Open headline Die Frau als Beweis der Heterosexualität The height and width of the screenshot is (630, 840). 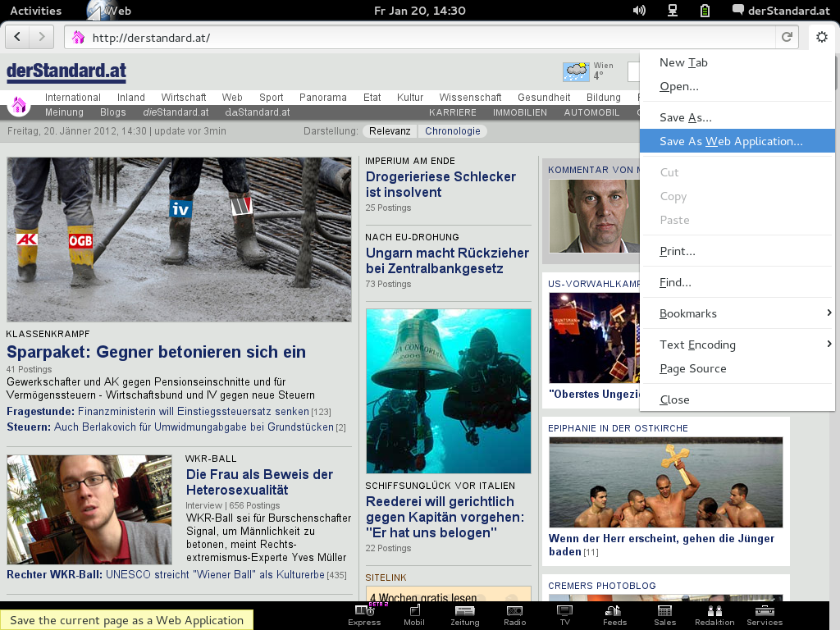(x=259, y=482)
